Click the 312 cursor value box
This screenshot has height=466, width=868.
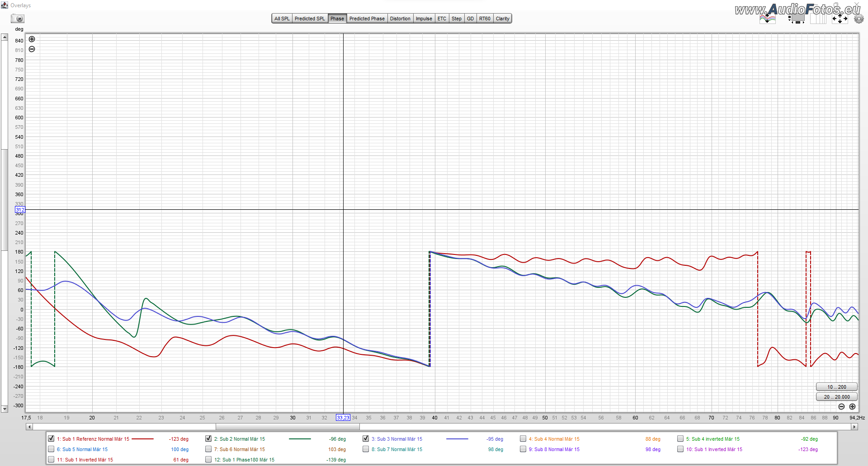tap(20, 210)
